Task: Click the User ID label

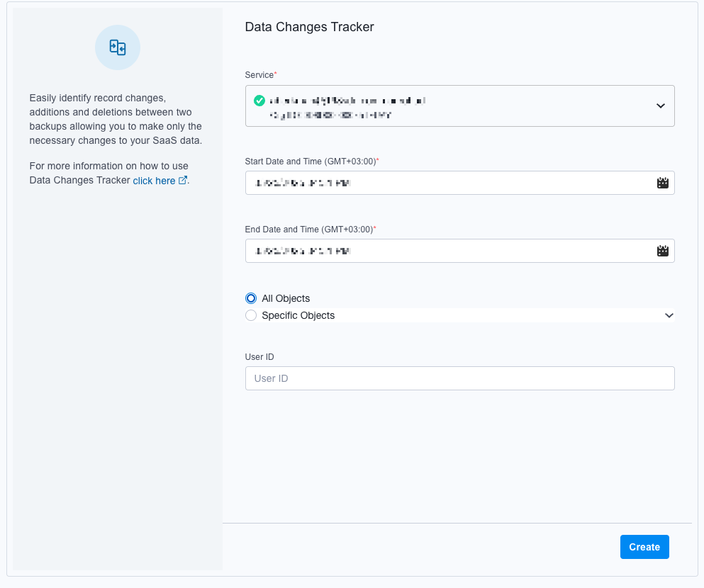Action: tap(259, 357)
